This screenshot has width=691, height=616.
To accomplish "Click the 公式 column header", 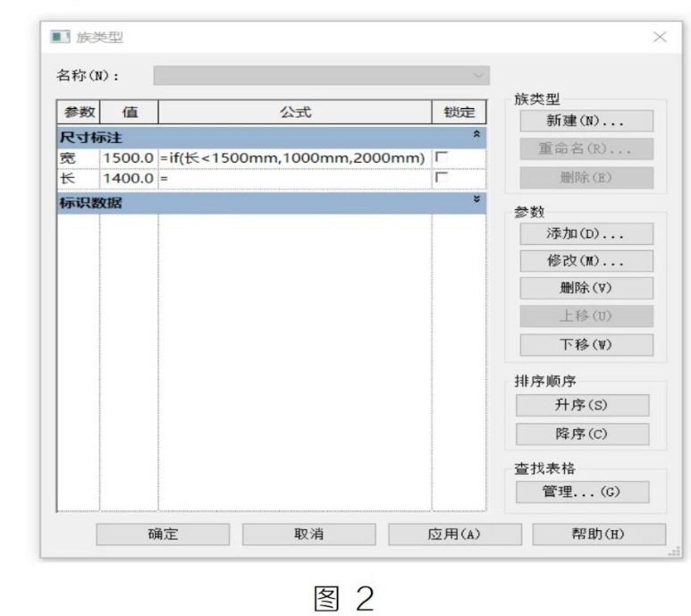I will coord(295,112).
